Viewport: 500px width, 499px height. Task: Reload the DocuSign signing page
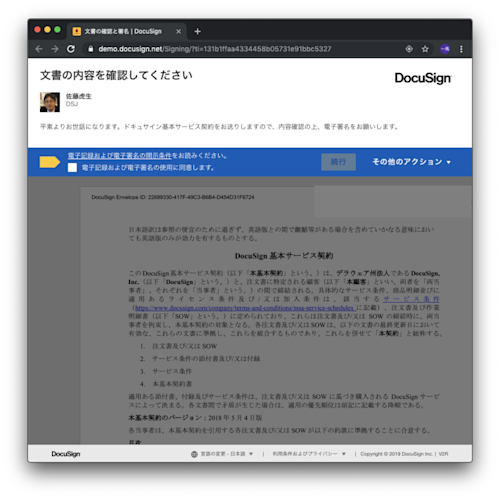(x=71, y=49)
